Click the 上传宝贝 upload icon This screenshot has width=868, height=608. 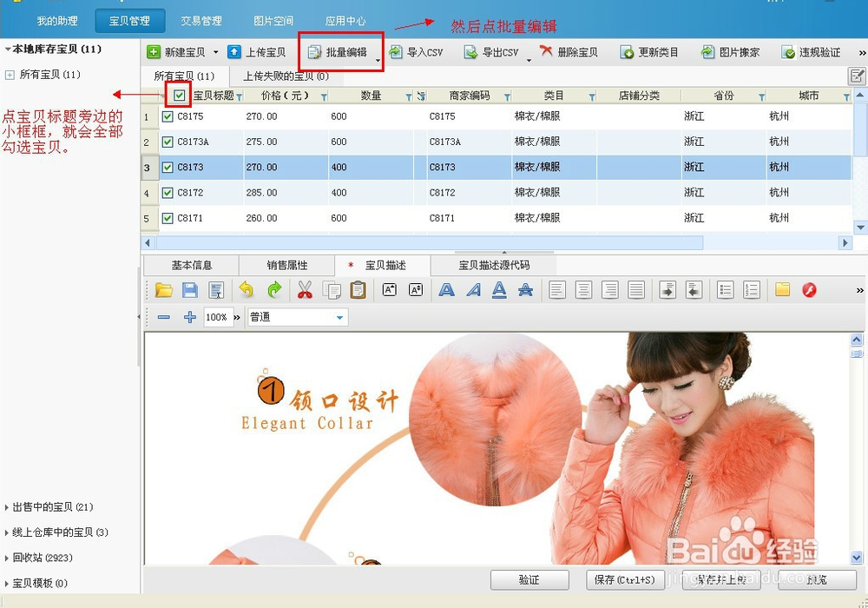[234, 52]
